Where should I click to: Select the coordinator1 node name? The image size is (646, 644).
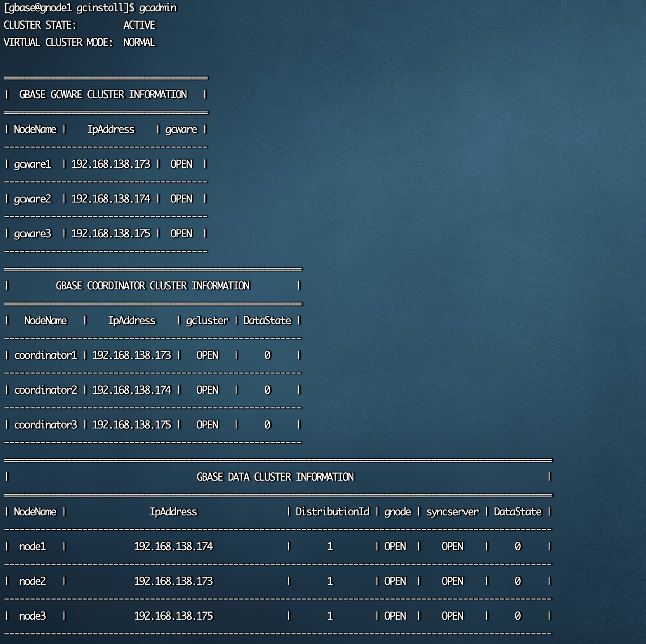point(46,355)
